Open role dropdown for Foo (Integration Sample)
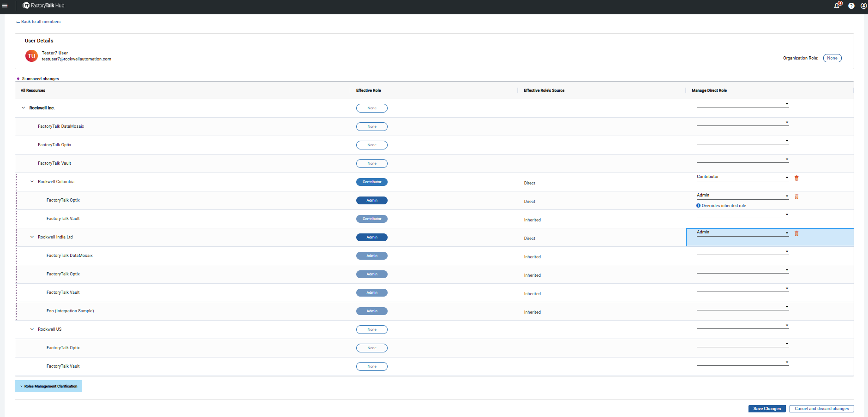This screenshot has height=417, width=868. (742, 307)
